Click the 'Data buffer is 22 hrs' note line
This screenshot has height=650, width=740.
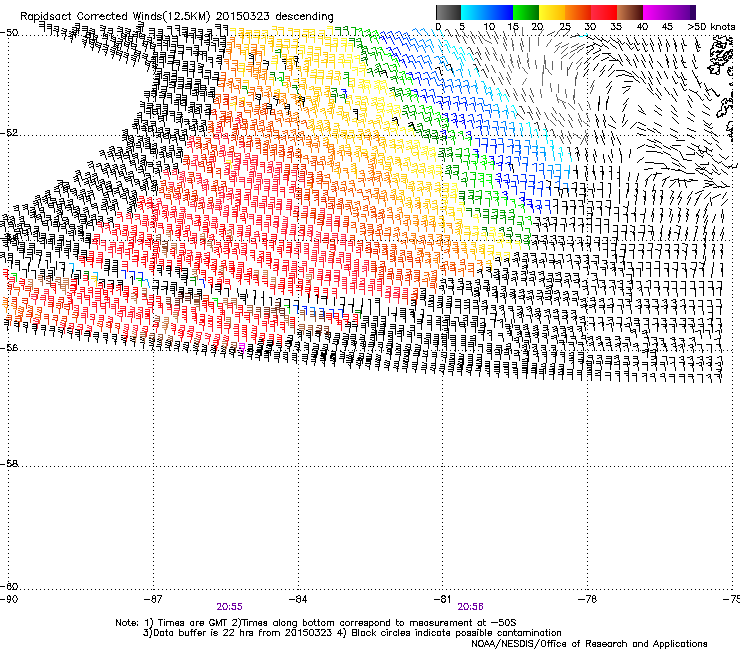coord(352,633)
